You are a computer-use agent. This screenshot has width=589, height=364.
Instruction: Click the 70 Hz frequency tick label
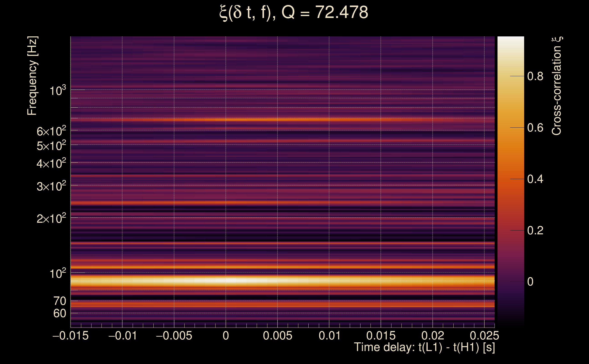[59, 301]
